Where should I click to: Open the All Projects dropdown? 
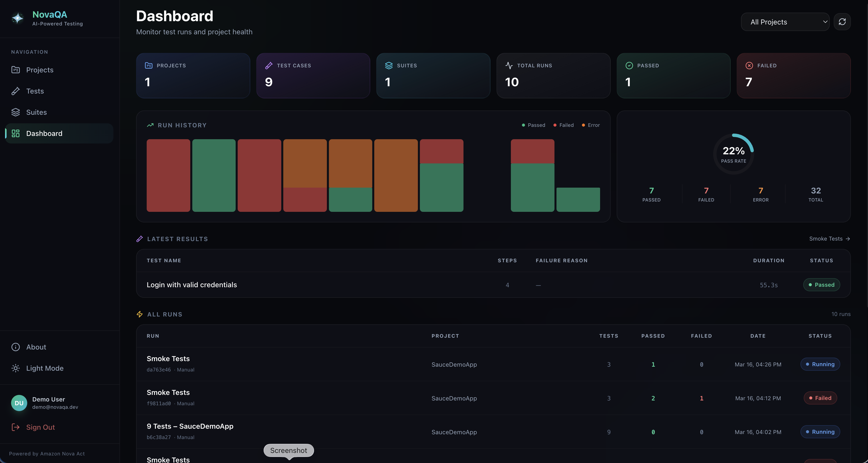785,22
